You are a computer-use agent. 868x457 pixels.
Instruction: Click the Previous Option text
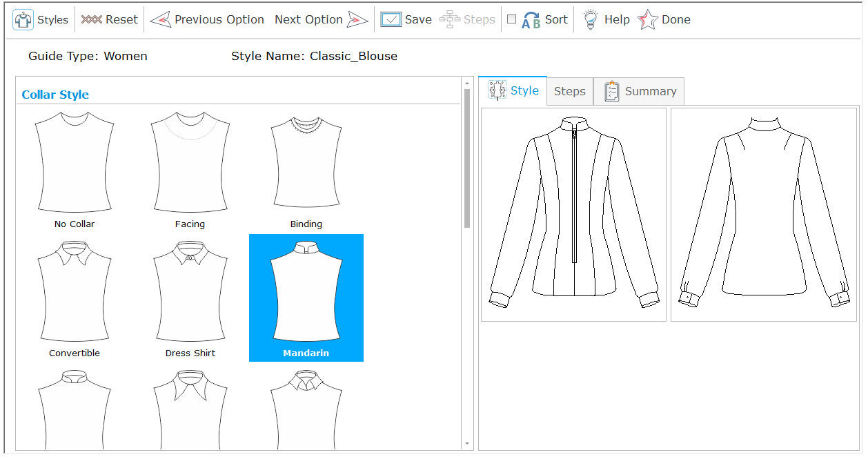(x=219, y=19)
